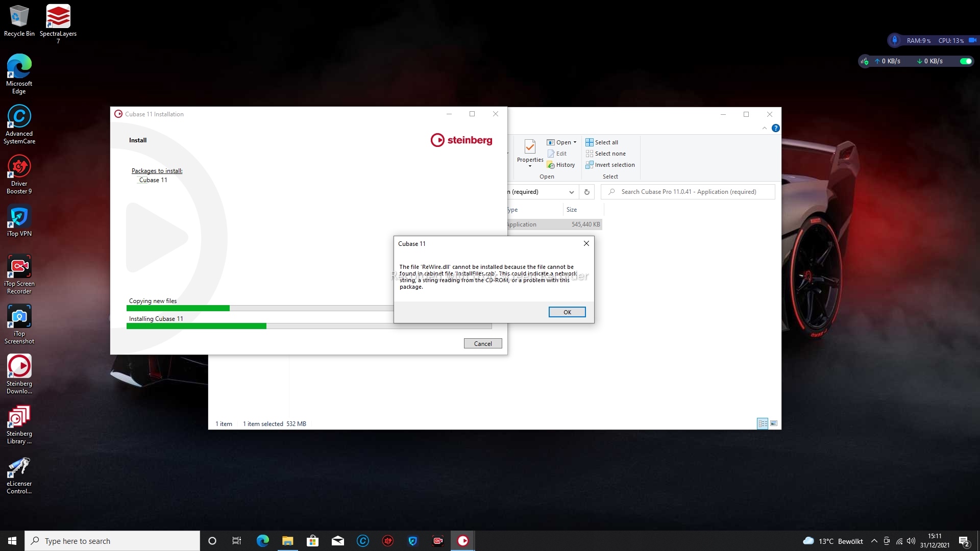The width and height of the screenshot is (980, 551).
Task: Open Driver Booster from the taskbar
Action: (x=388, y=541)
